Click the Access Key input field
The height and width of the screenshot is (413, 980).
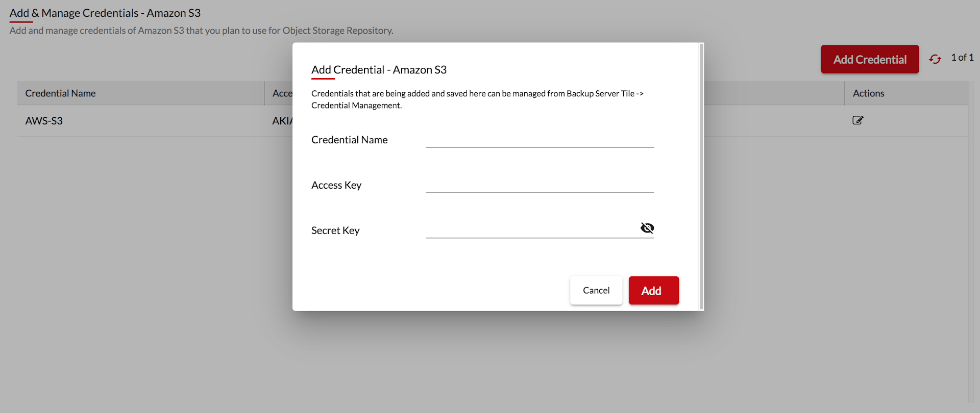click(540, 185)
